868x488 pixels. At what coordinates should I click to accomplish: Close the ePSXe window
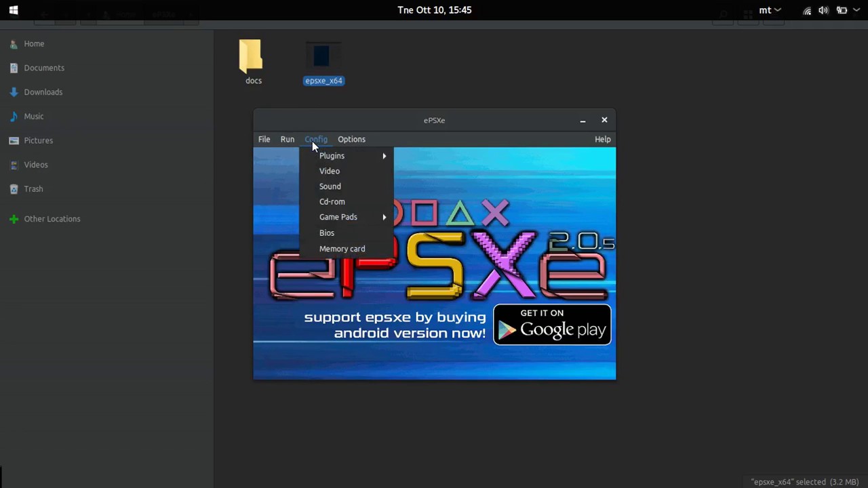(604, 120)
